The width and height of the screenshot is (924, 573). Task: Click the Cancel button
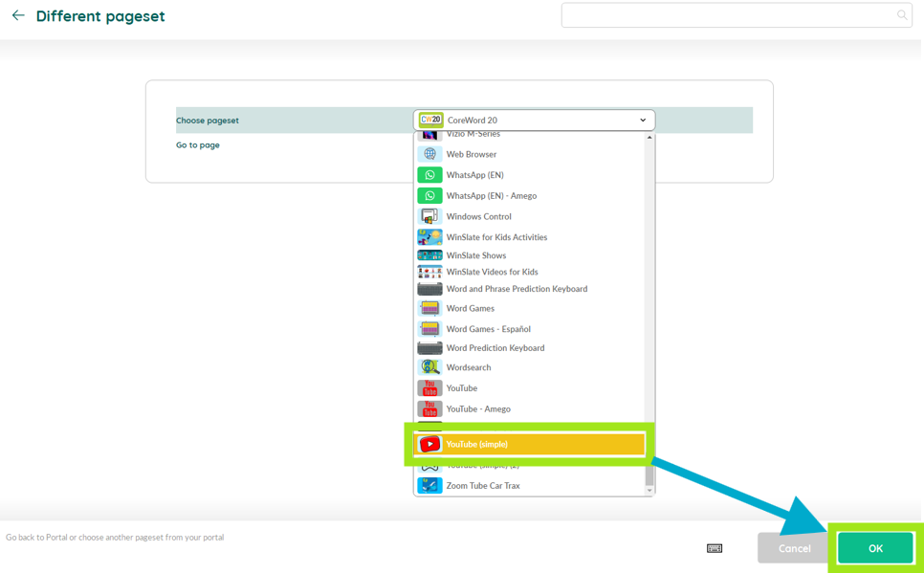pos(794,548)
